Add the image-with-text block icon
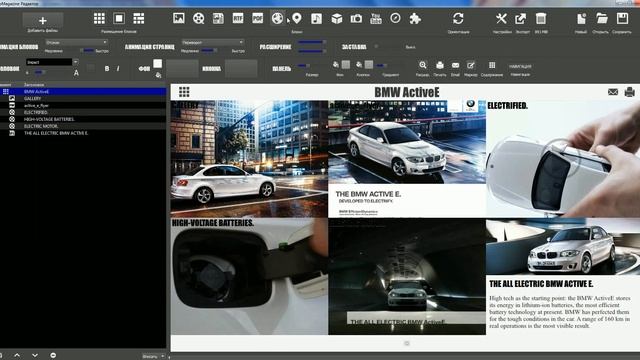Image resolution: width=640 pixels, height=360 pixels. coord(218,18)
